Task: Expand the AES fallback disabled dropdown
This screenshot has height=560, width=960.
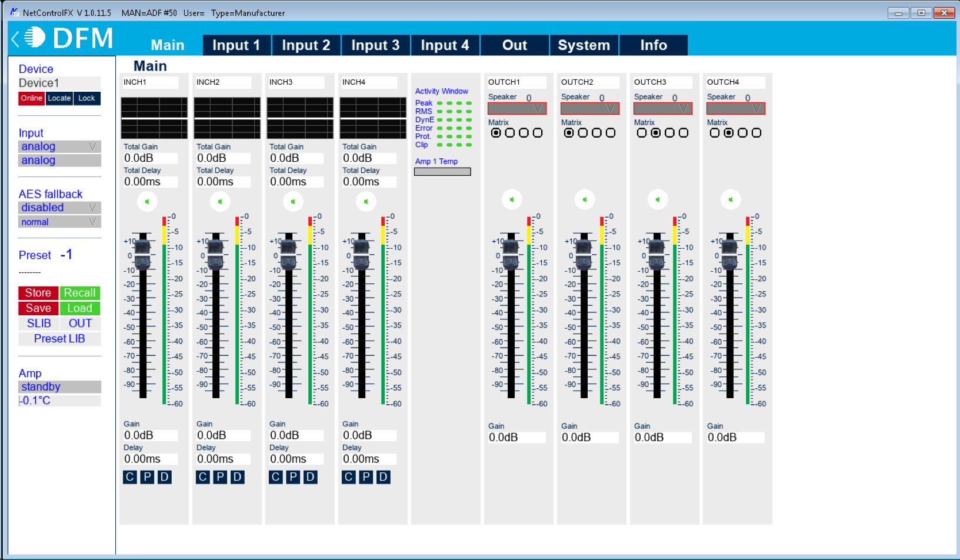Action: (x=59, y=208)
